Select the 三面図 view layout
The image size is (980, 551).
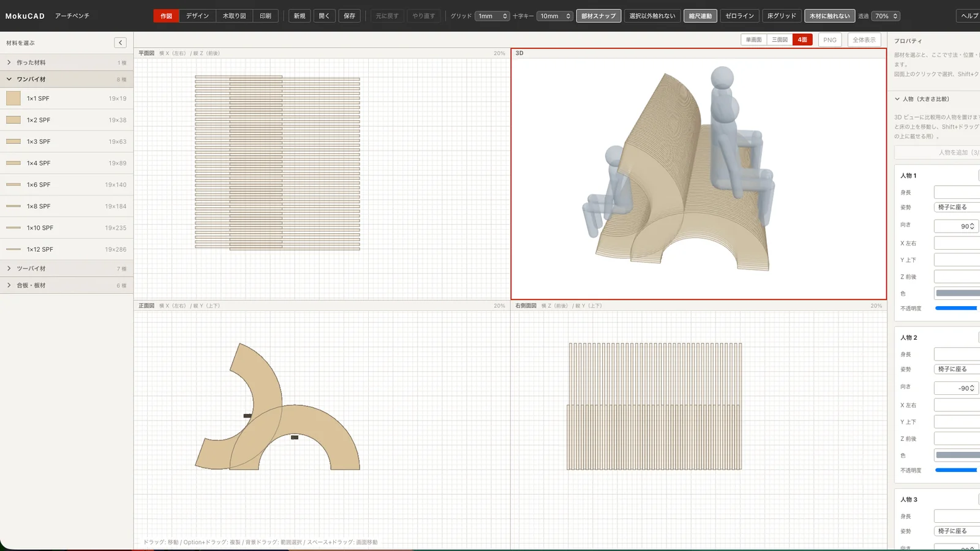click(779, 40)
